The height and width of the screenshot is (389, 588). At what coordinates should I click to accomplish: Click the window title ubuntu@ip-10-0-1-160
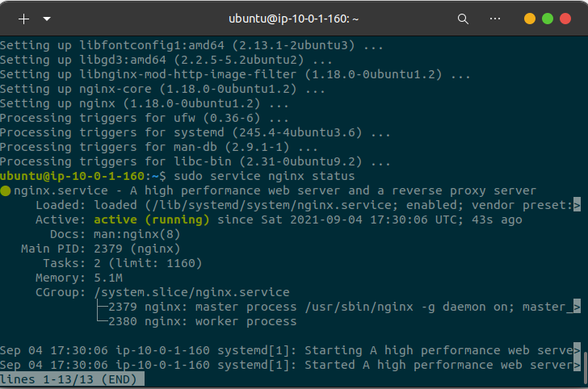[294, 18]
